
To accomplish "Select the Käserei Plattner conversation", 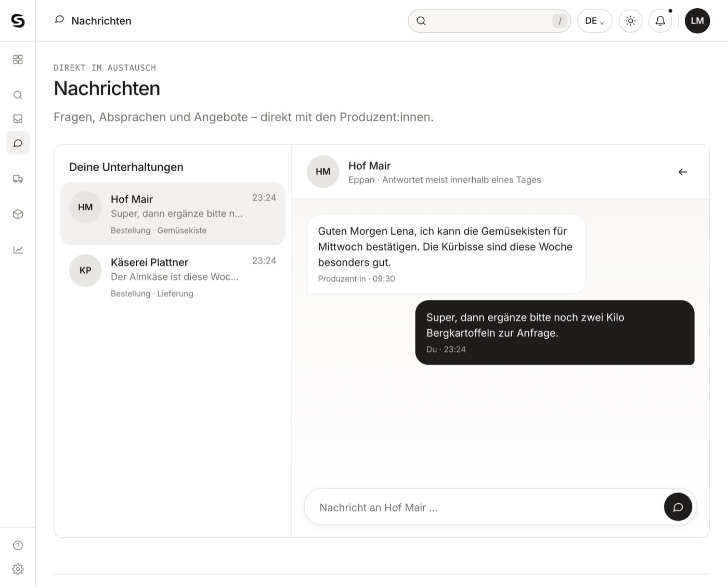I will click(173, 277).
